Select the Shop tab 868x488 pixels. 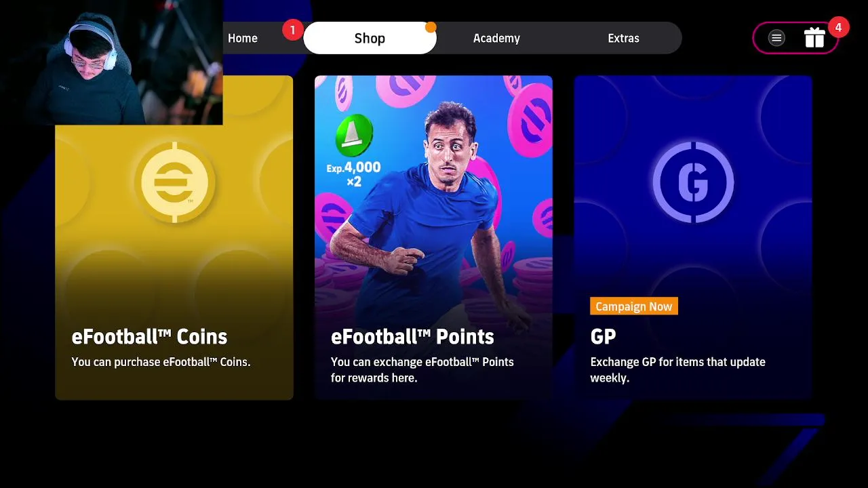click(370, 38)
